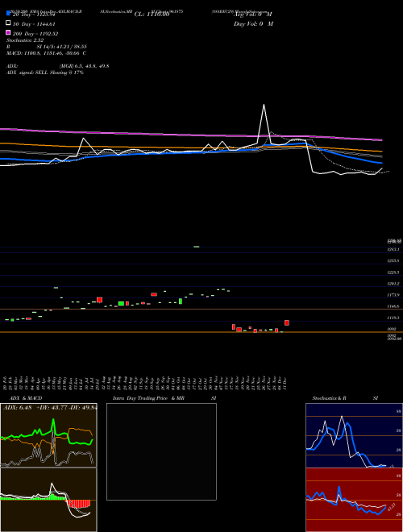Click the blue 20 Day EMA legend swatch

8,13
